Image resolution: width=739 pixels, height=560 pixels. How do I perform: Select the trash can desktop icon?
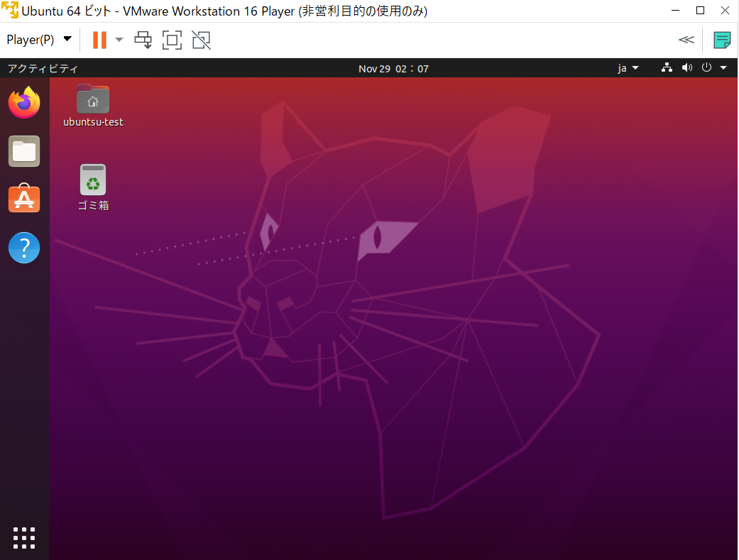click(93, 179)
